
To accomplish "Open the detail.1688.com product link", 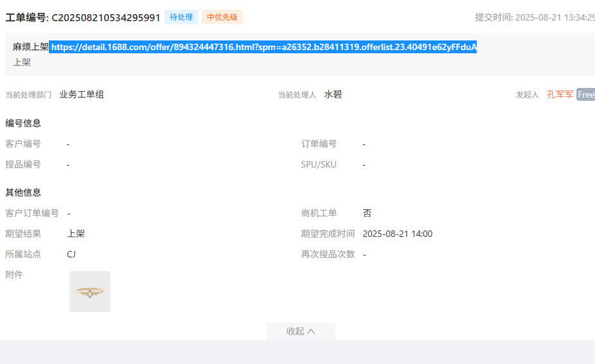I will (x=263, y=47).
